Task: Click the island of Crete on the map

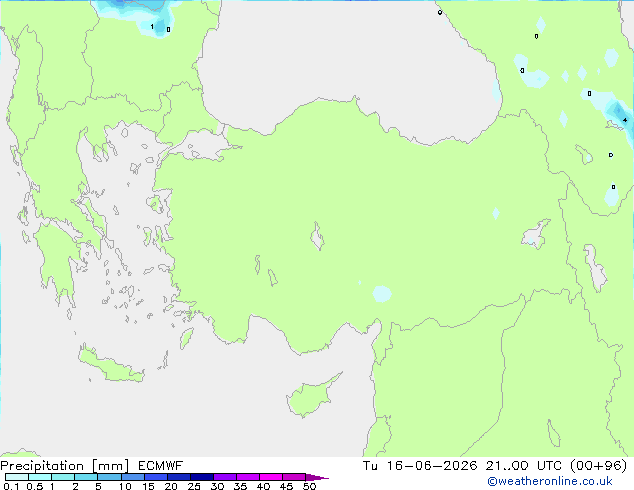Action: tap(110, 365)
